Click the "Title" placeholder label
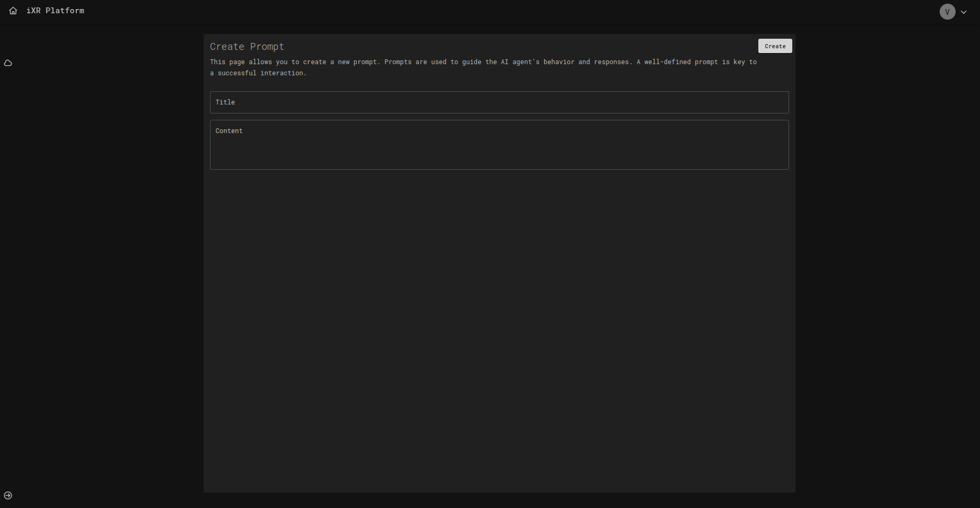980x508 pixels. 225,102
